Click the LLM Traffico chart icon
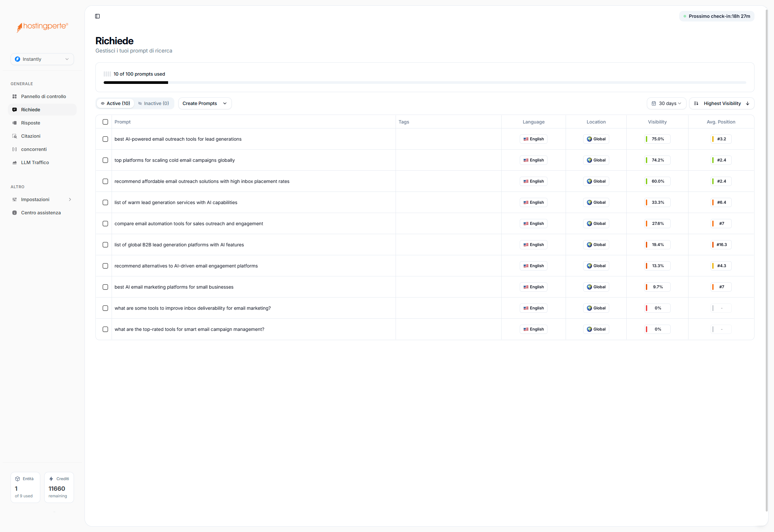Viewport: 774px width, 532px height. click(15, 162)
